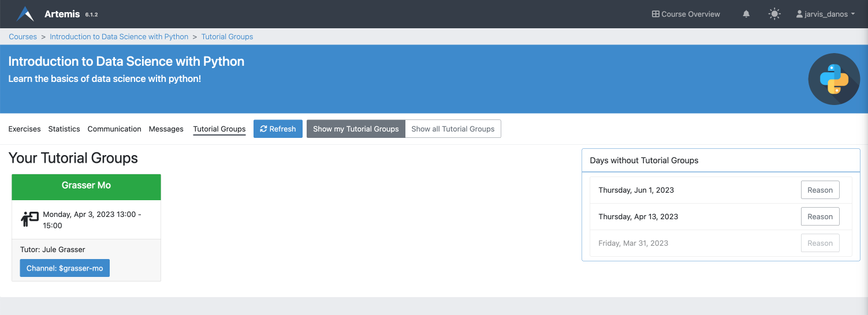Image resolution: width=868 pixels, height=315 pixels.
Task: Select Show my Tutorial Groups toggle
Action: coord(356,129)
